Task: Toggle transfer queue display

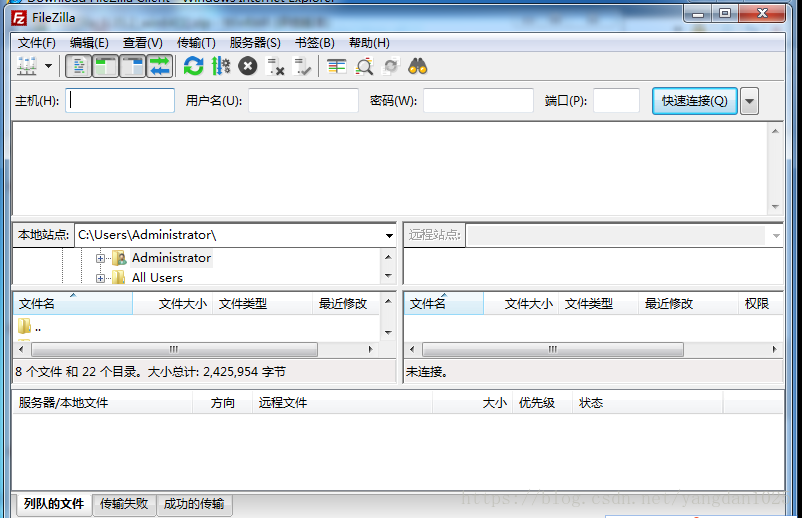Action: pyautogui.click(x=160, y=66)
